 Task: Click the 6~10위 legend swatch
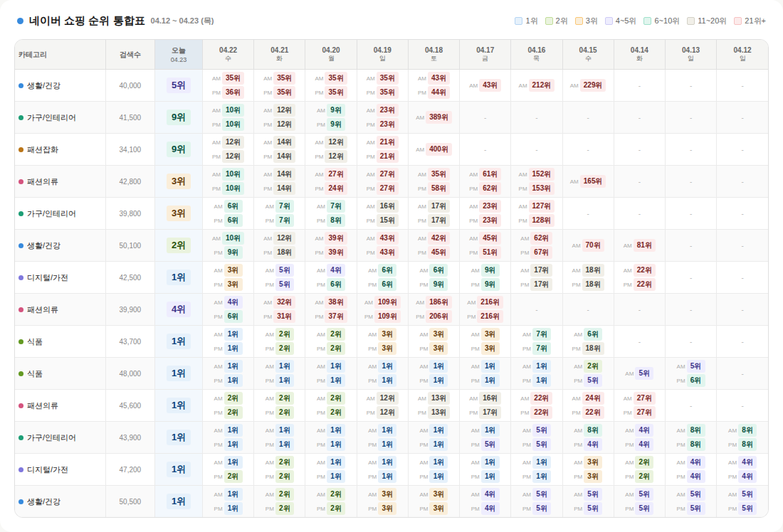647,21
